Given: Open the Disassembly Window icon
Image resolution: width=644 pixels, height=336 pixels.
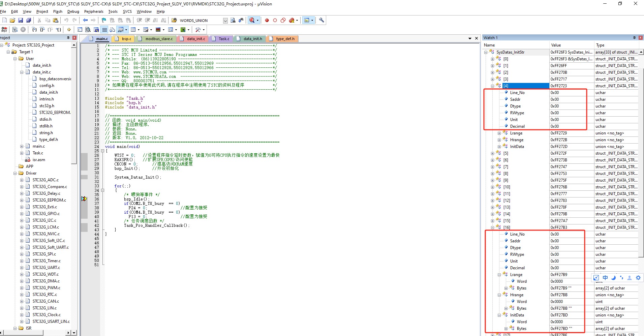Looking at the screenshot, I should [88, 30].
